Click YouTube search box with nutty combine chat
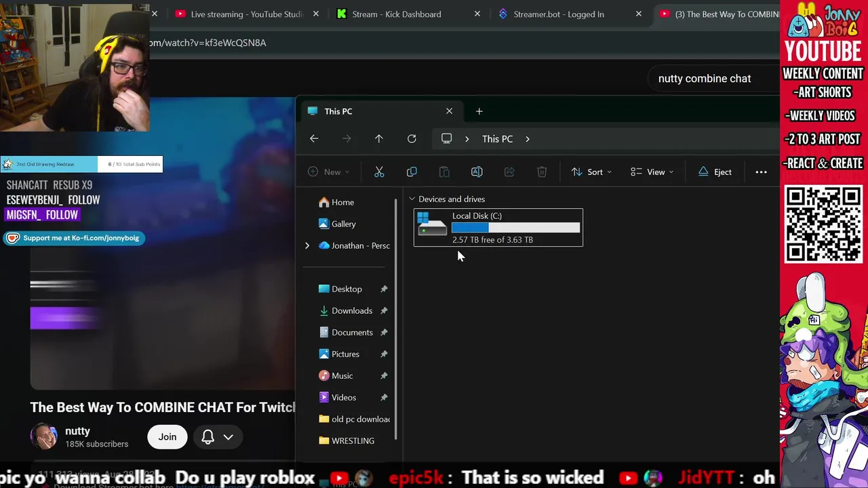Screen dimensions: 868x488 [x=713, y=79]
